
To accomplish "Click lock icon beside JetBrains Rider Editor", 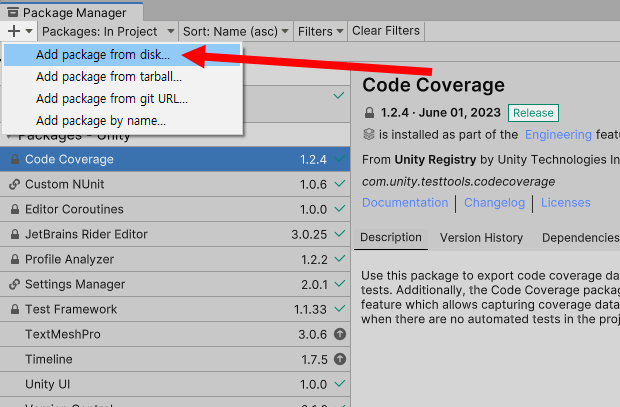I will [15, 234].
